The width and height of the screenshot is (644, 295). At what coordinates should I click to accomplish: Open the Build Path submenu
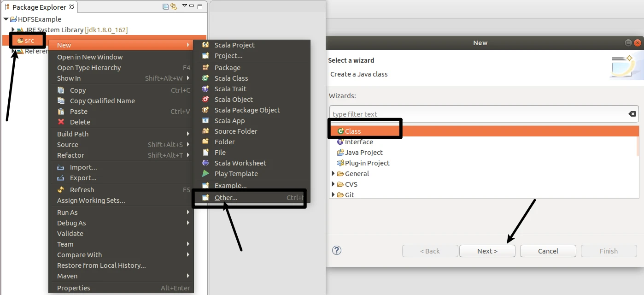click(x=73, y=134)
